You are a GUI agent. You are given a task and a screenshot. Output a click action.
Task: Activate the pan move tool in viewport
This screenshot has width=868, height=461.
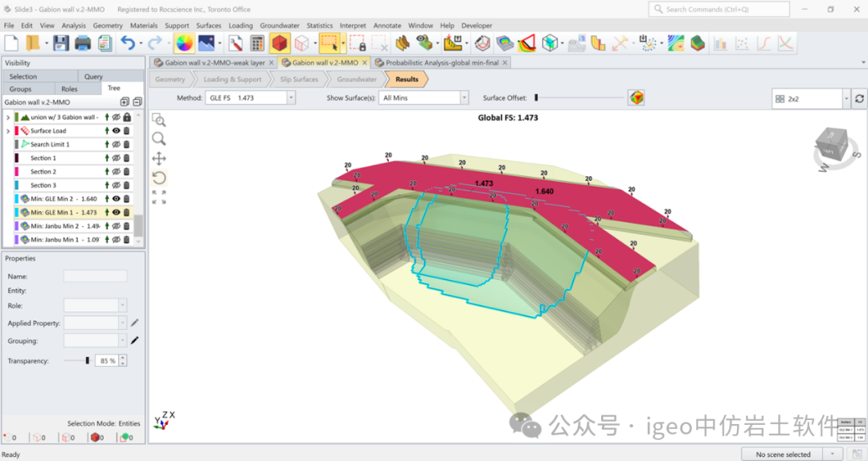tap(159, 158)
